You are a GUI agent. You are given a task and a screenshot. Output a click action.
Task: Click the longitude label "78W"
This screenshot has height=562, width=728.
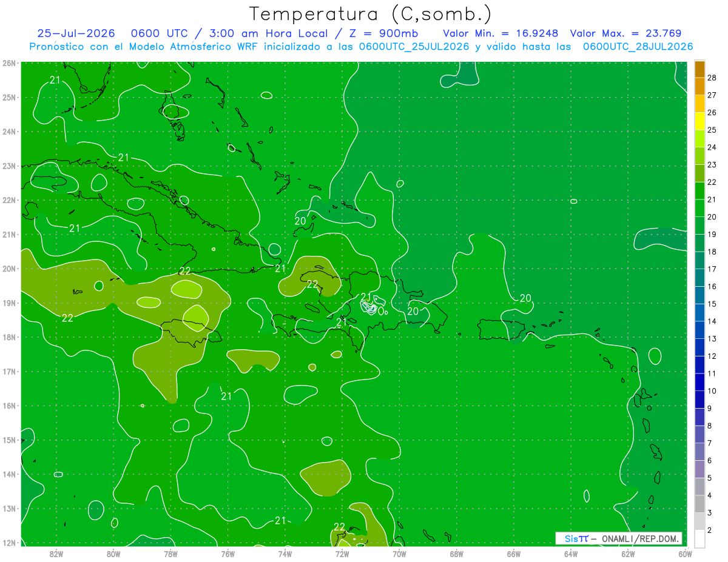pyautogui.click(x=170, y=554)
